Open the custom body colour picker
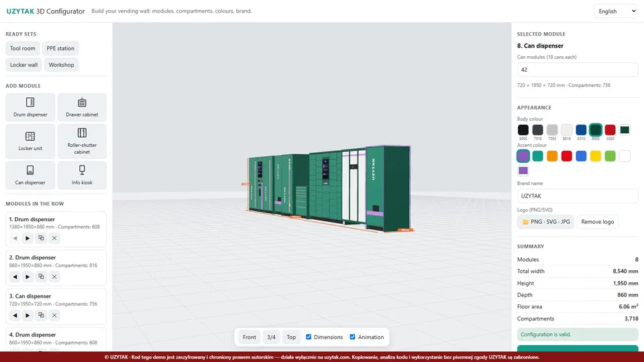 pos(625,129)
